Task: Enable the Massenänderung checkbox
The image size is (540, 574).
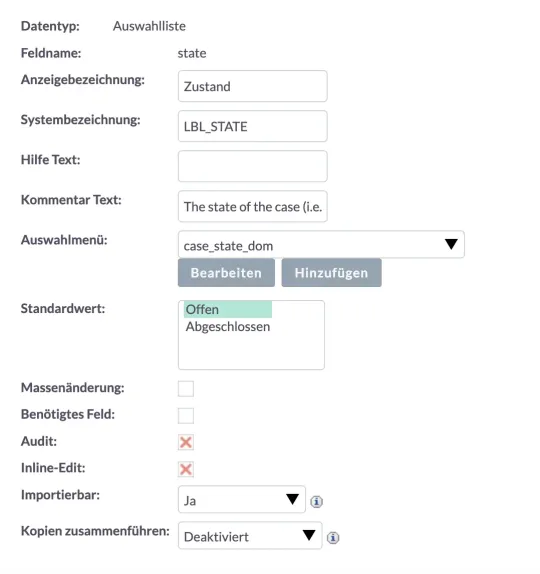Action: [186, 388]
